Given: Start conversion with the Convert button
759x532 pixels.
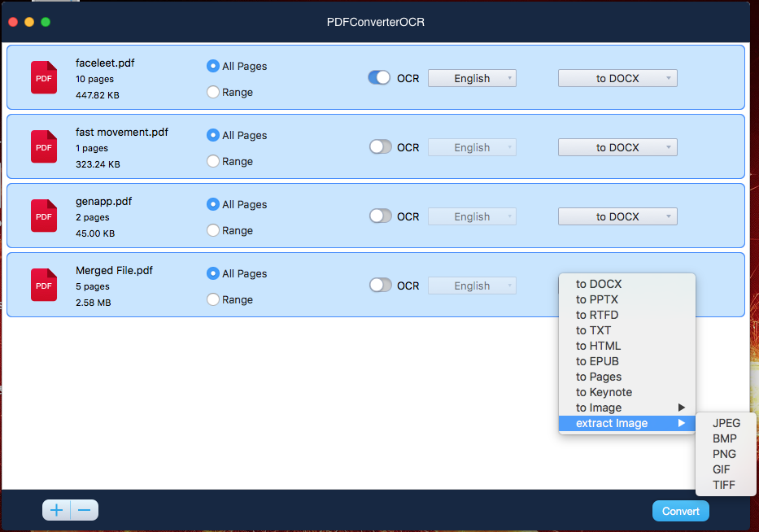Looking at the screenshot, I should click(681, 511).
